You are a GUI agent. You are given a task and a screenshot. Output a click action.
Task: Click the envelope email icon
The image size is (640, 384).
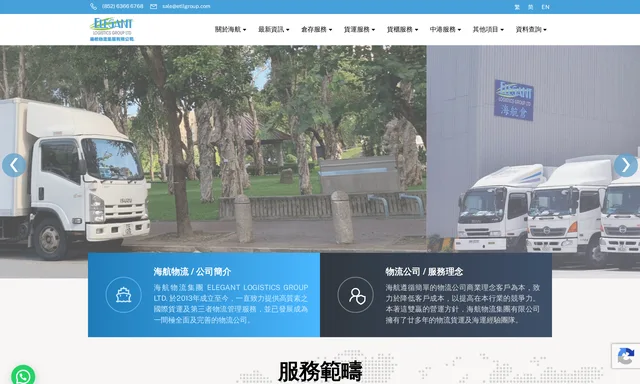coord(153,7)
